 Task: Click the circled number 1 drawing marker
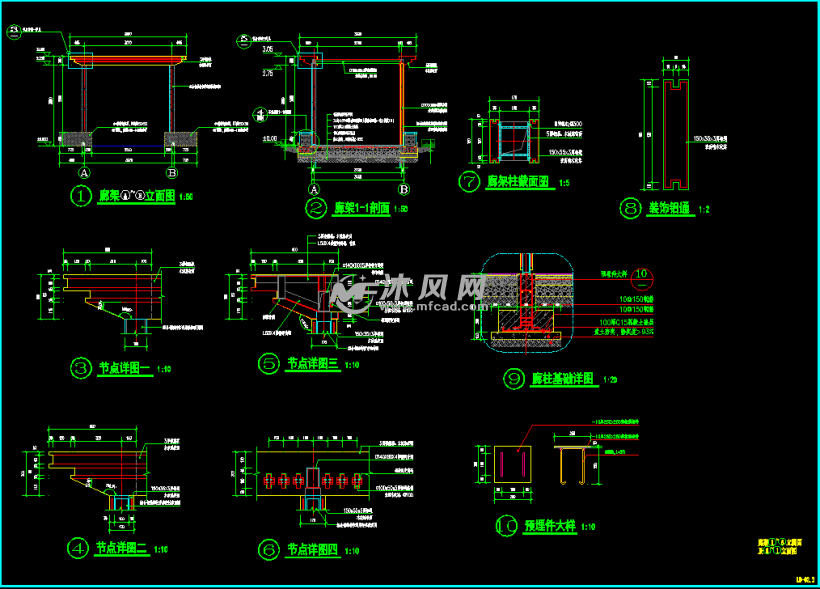tap(81, 196)
